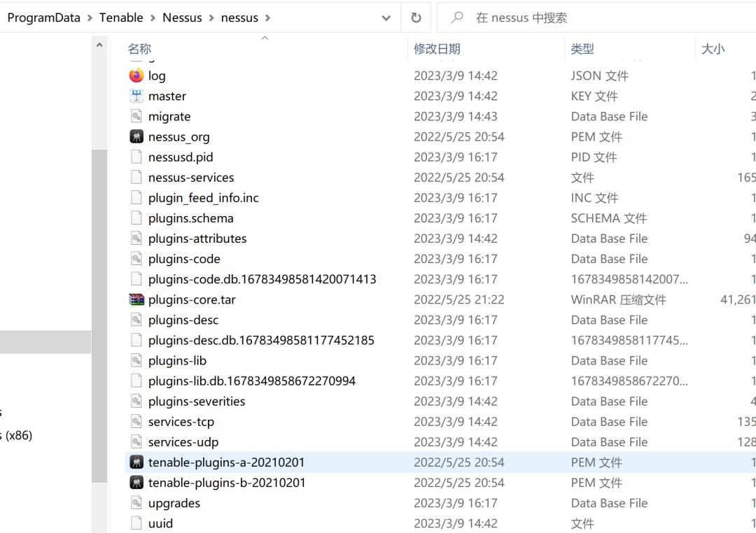Click the plugins-lib database file icon
756x533 pixels.
[x=136, y=360]
